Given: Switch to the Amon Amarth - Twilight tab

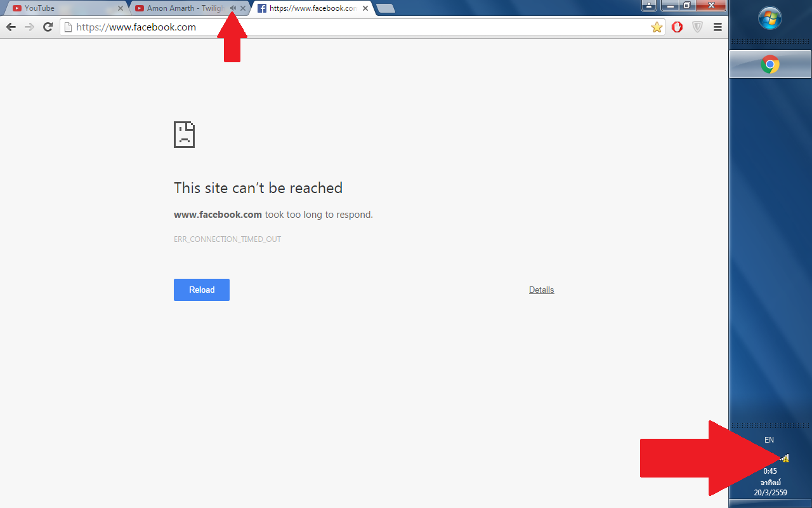Looking at the screenshot, I should pos(189,8).
